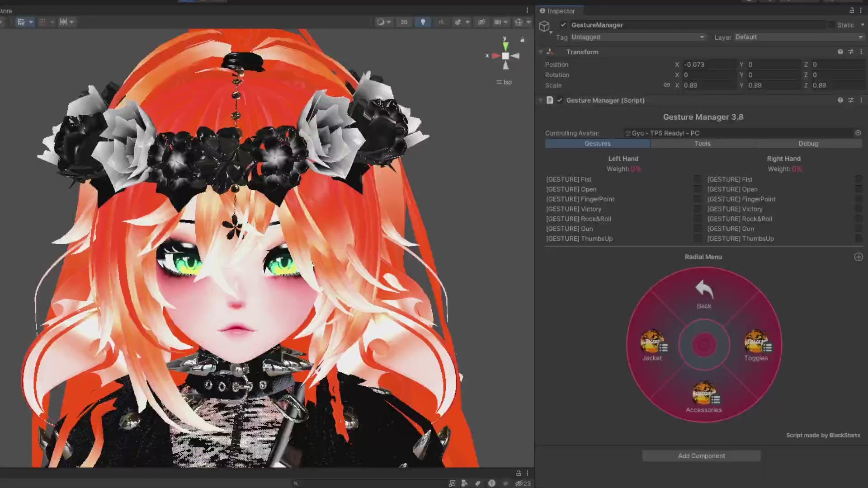
Task: Open the Layer dropdown showing Default
Action: 798,37
